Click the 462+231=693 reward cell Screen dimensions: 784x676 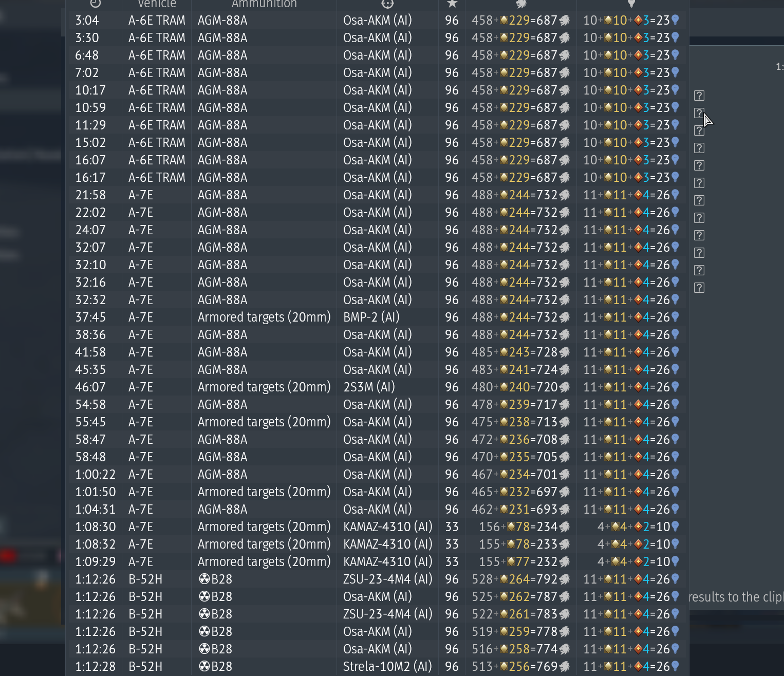521,510
